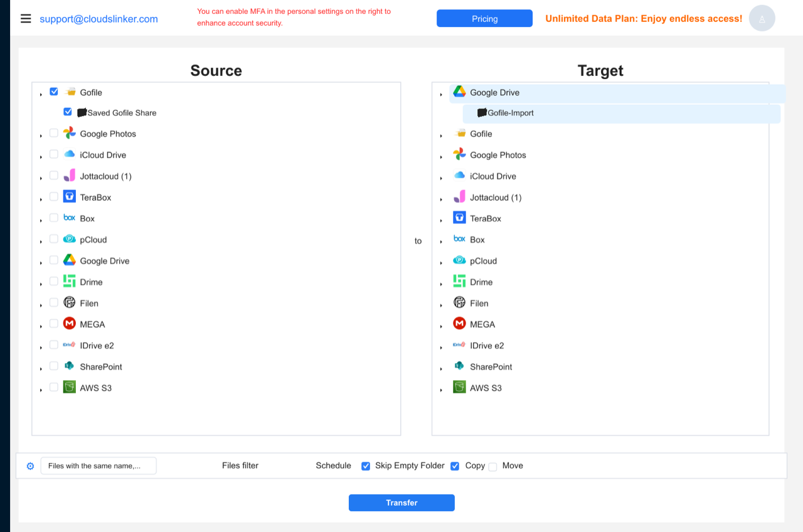Expand SharePoint node in Source

pyautogui.click(x=41, y=369)
